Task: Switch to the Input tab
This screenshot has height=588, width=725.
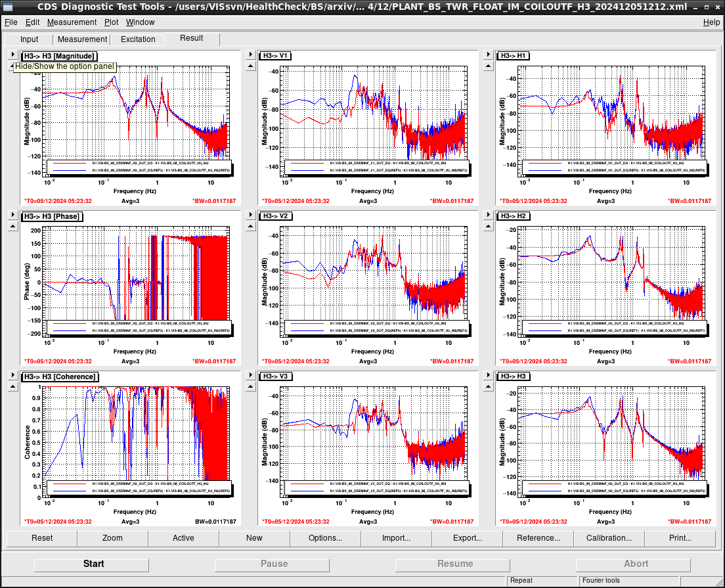Action: click(x=29, y=39)
